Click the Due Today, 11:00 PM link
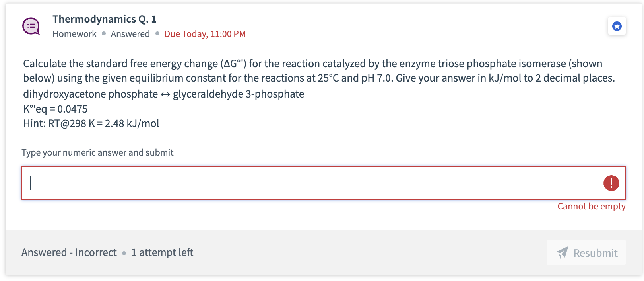The height and width of the screenshot is (281, 644). [x=204, y=34]
